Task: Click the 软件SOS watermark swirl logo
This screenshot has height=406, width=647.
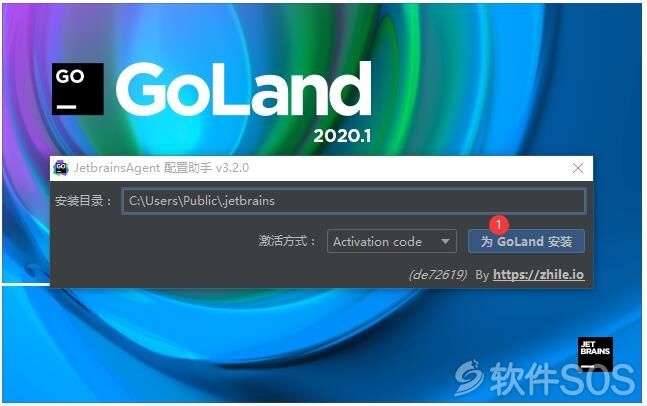Action: coord(469,378)
